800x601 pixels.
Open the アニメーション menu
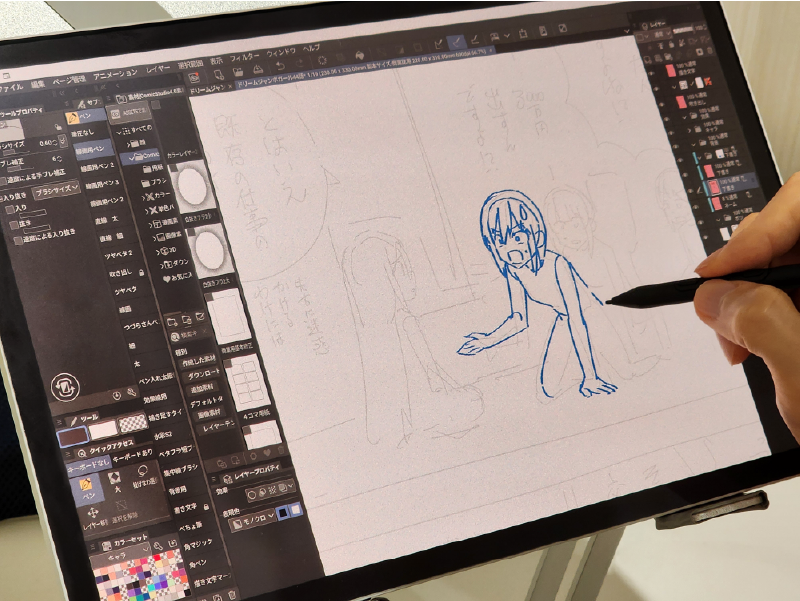click(113, 73)
